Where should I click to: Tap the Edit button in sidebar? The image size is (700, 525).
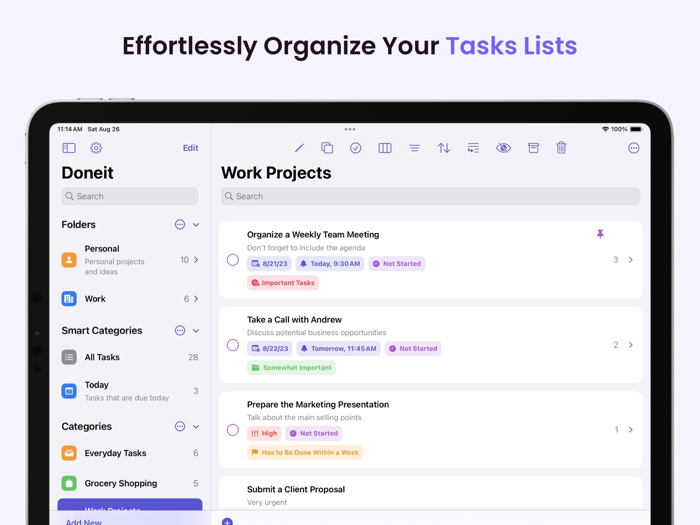tap(190, 148)
